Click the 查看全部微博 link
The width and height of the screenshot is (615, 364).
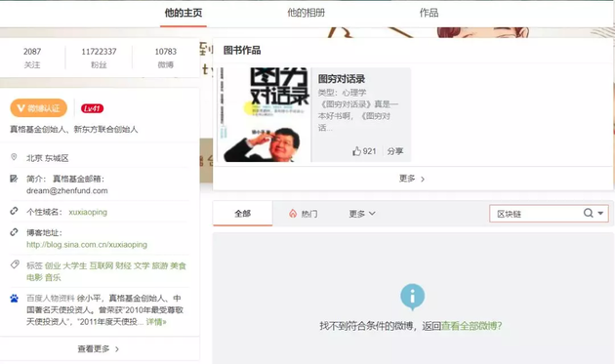471,326
